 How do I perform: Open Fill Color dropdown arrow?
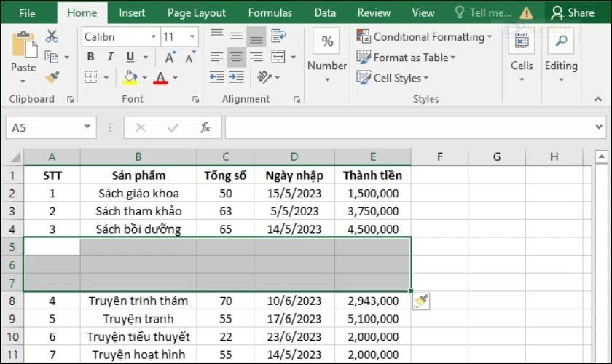(144, 78)
